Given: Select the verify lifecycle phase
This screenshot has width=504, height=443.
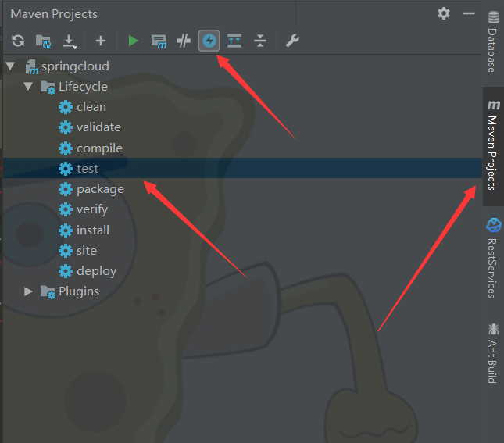Looking at the screenshot, I should point(92,209).
